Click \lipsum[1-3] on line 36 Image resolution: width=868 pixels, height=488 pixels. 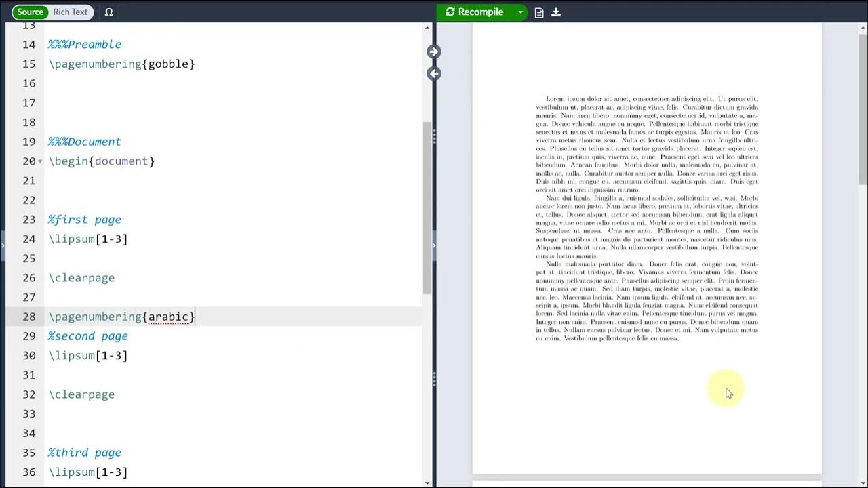[x=87, y=472]
